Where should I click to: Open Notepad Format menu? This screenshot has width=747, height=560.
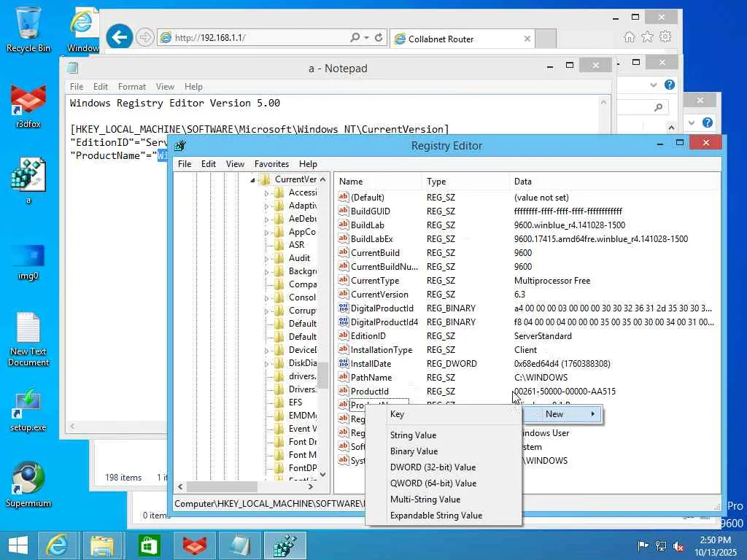[x=132, y=87]
